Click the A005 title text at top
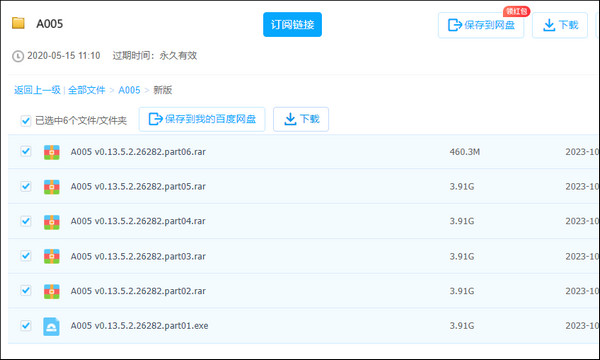 click(50, 24)
